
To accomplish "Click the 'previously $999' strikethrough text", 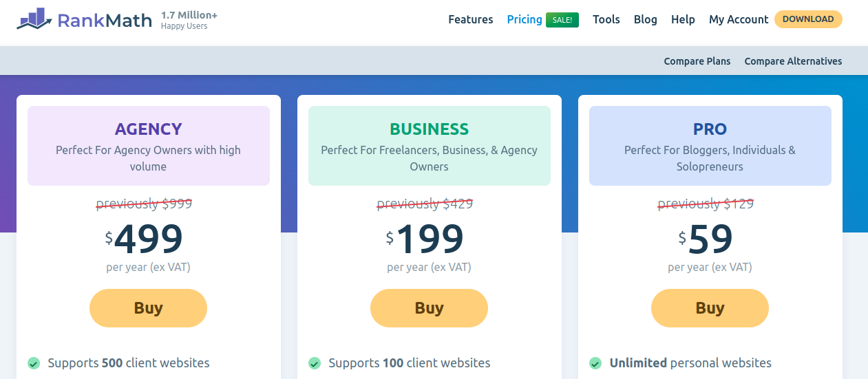I will pos(144,204).
